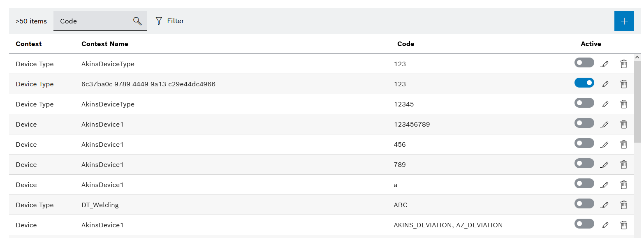This screenshot has width=644, height=238.
Task: Disable Active toggle for 6c37ba0c-9789 row
Action: coord(584,83)
